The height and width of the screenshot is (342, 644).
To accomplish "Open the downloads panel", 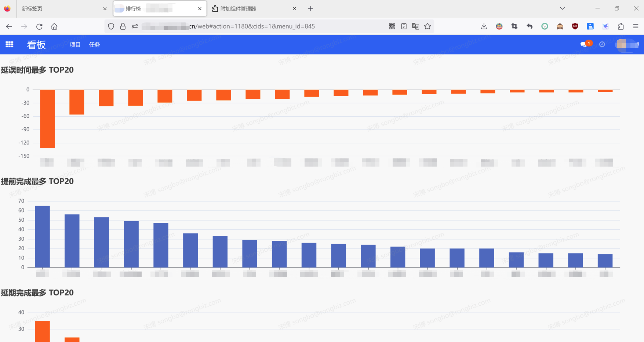I will click(x=484, y=26).
